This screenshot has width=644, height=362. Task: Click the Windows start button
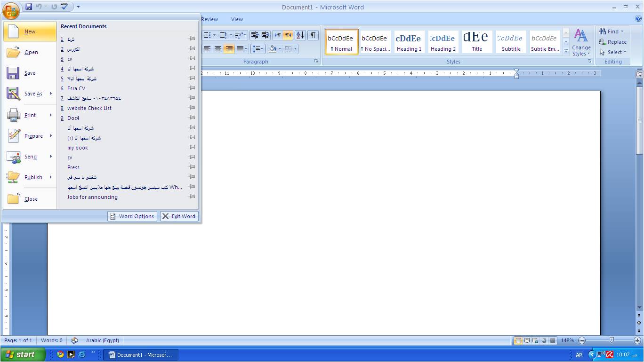pyautogui.click(x=23, y=354)
